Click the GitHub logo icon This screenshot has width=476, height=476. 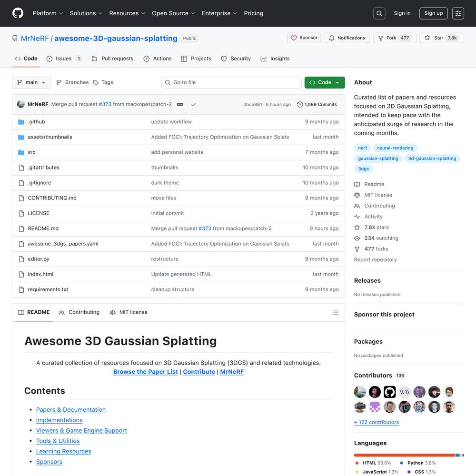tap(18, 13)
